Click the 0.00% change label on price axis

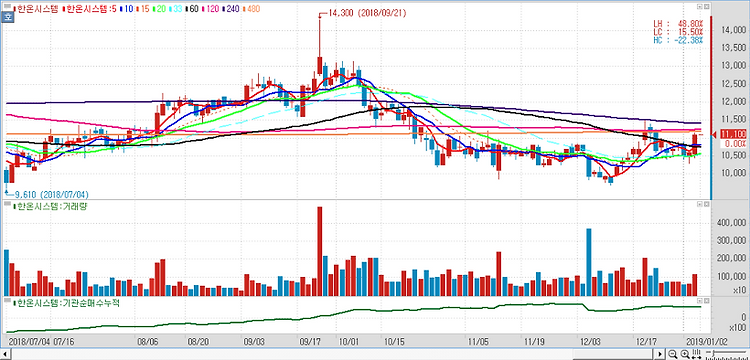pyautogui.click(x=732, y=143)
